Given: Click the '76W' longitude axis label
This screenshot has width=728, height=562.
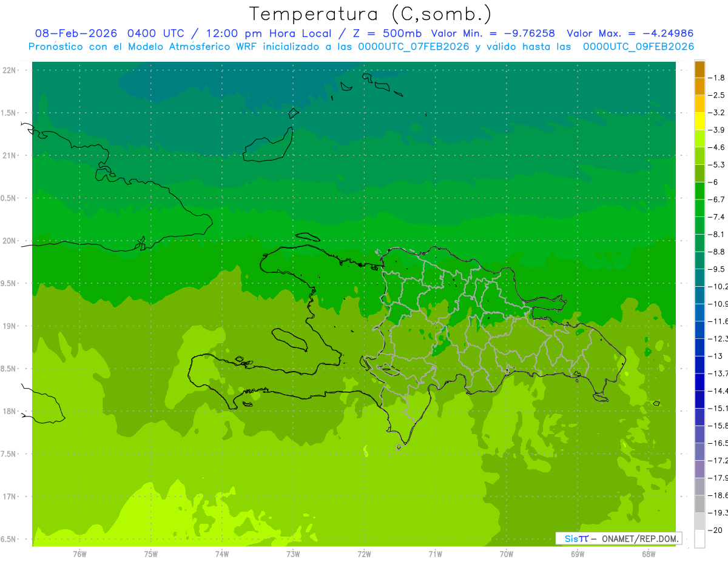Looking at the screenshot, I should (79, 554).
